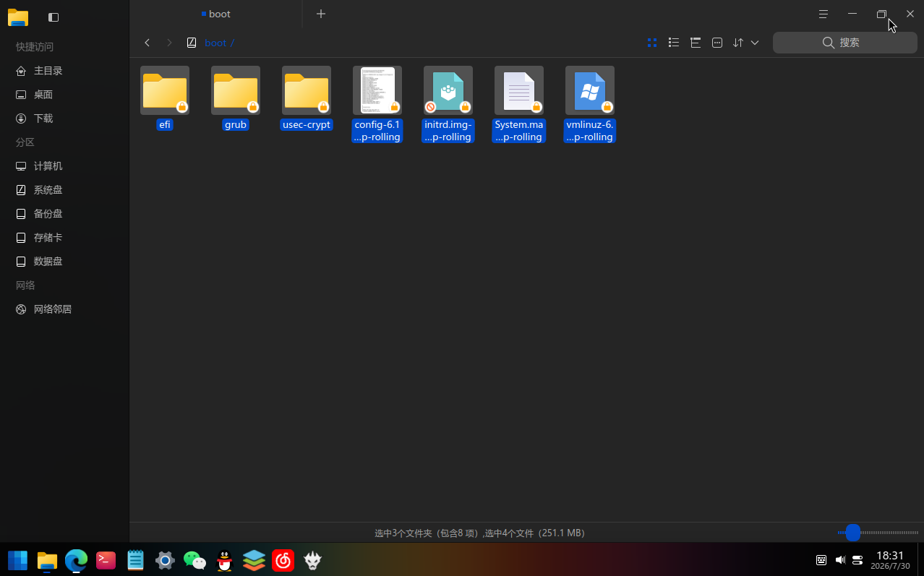Switch to tree view
Screen dimensions: 924x576
tap(696, 43)
